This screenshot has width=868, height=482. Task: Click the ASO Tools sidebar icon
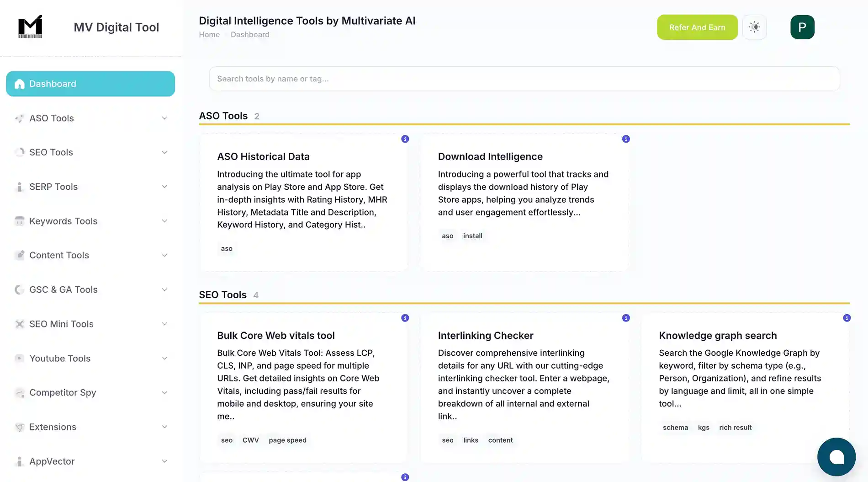click(x=19, y=118)
